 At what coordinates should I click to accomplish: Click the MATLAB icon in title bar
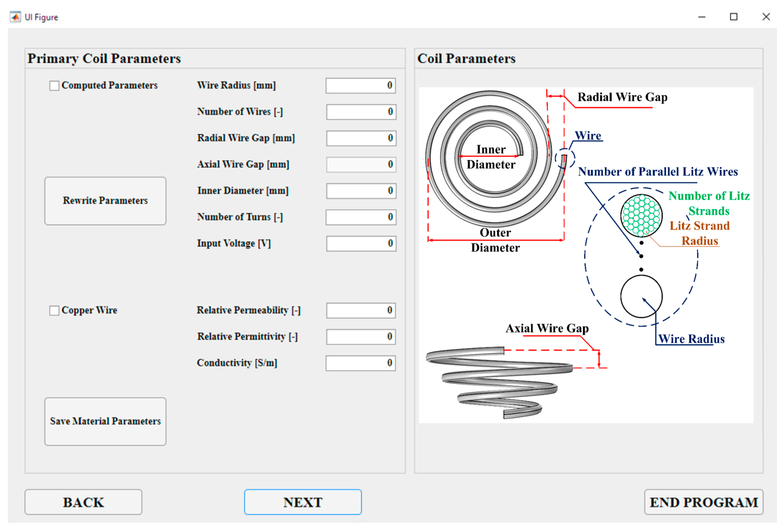coord(15,17)
